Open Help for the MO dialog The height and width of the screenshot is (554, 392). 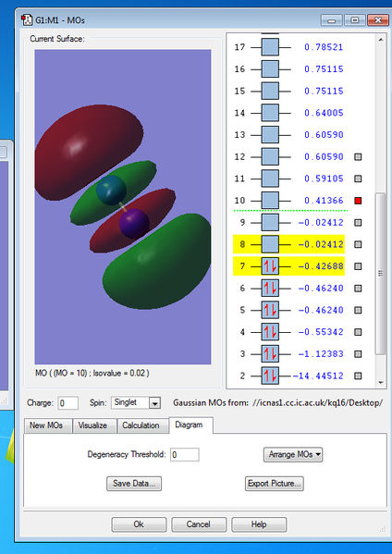point(259,524)
